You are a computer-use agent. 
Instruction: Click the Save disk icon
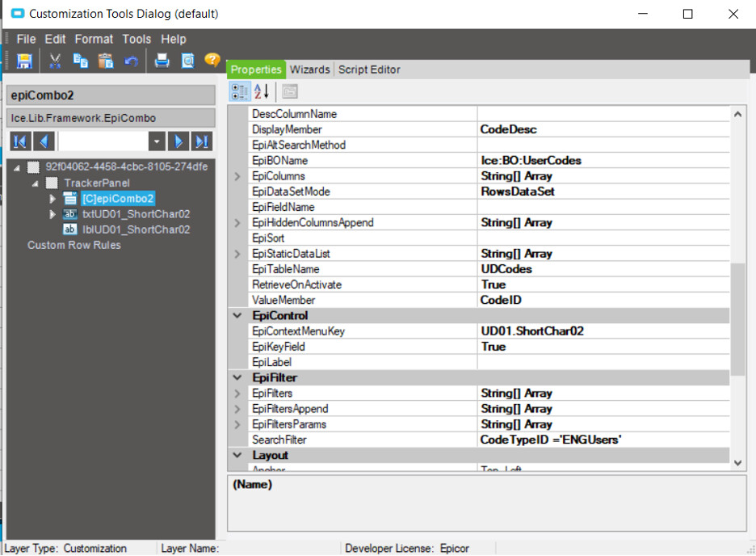(x=24, y=61)
